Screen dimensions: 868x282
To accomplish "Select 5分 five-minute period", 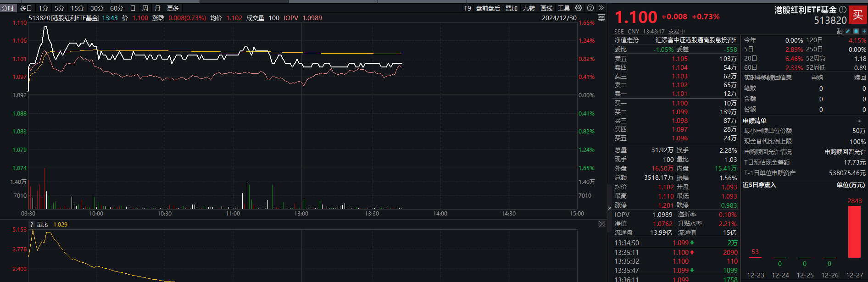I will tap(59, 8).
